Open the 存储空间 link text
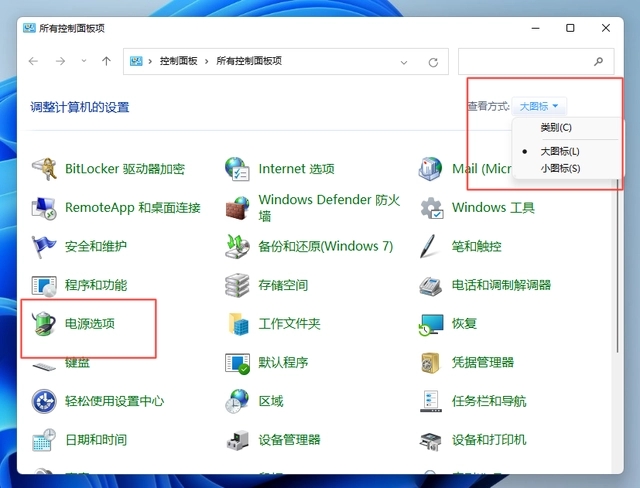This screenshot has height=488, width=640. coord(283,285)
